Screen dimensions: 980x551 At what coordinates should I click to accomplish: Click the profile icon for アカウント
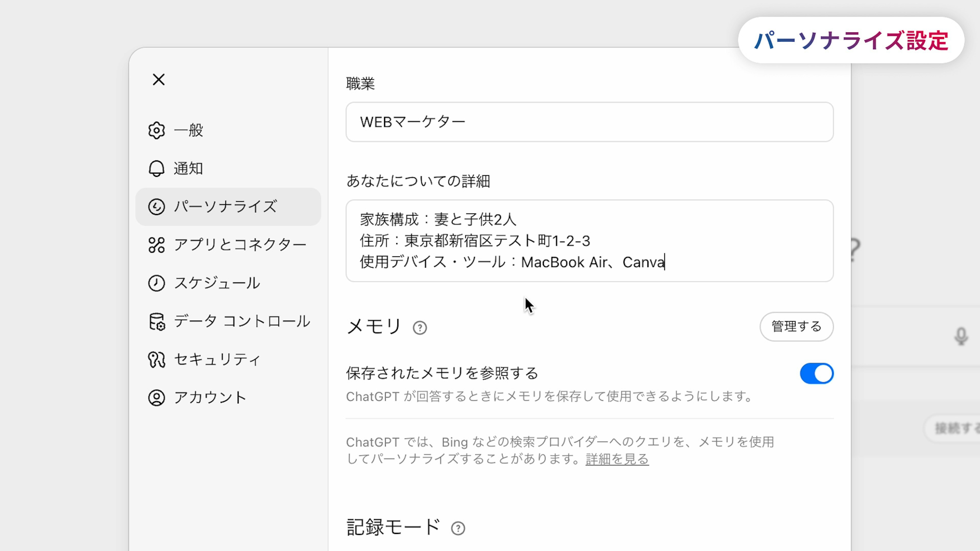point(156,398)
